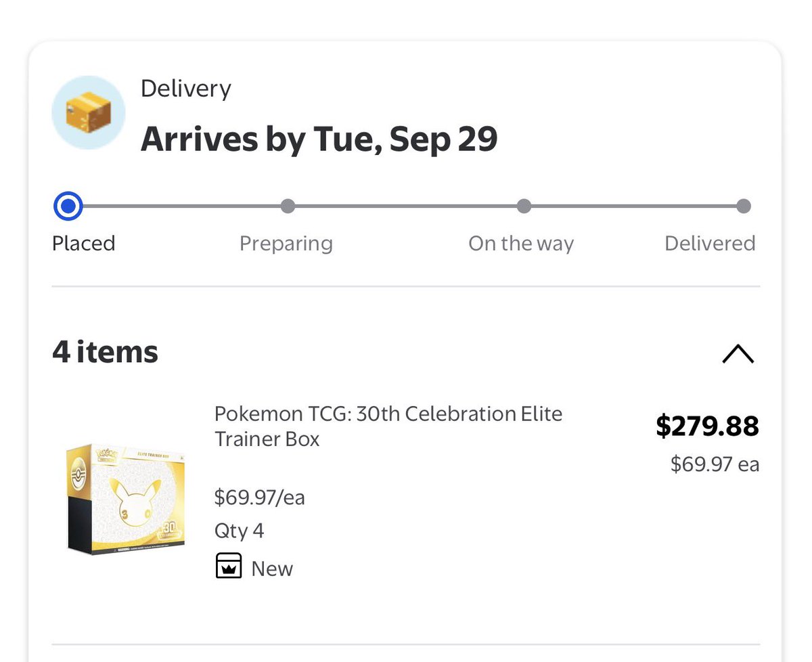Click the Delivery label text
The height and width of the screenshot is (662, 812).
(x=186, y=89)
